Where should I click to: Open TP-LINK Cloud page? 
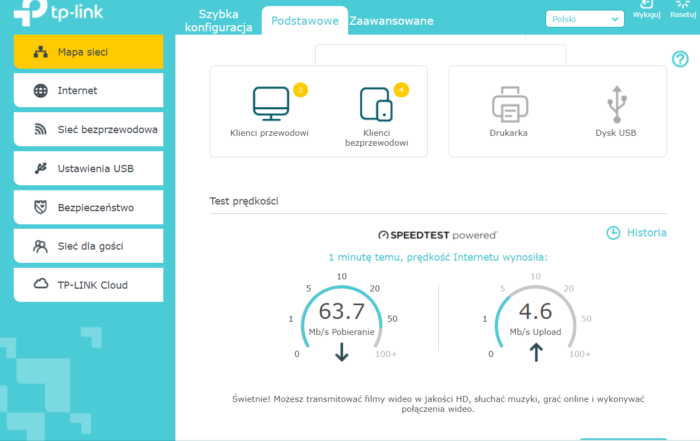[x=88, y=285]
